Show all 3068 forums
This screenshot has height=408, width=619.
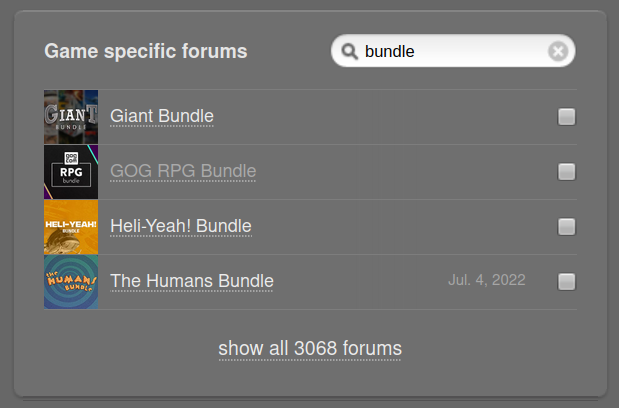pos(310,348)
